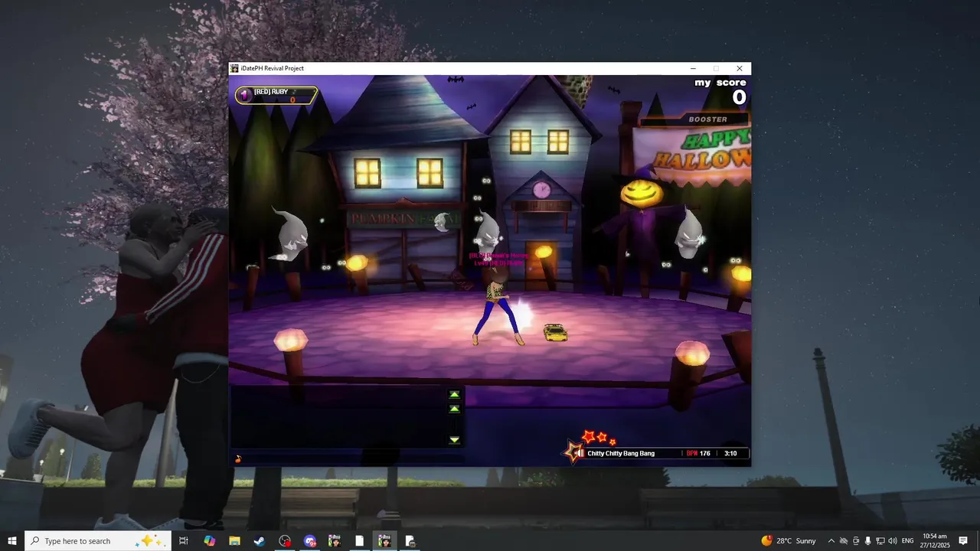980x551 pixels.
Task: Show hidden system tray icons
Action: coord(831,541)
